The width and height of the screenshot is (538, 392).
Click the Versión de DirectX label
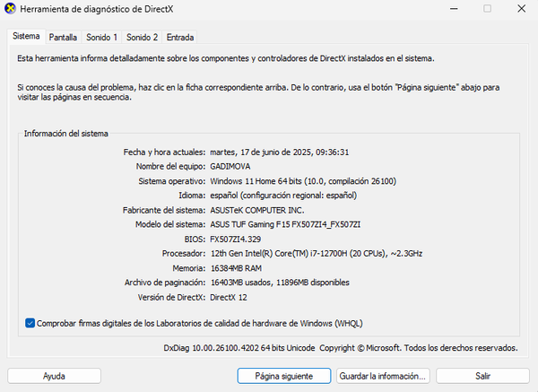(x=171, y=297)
